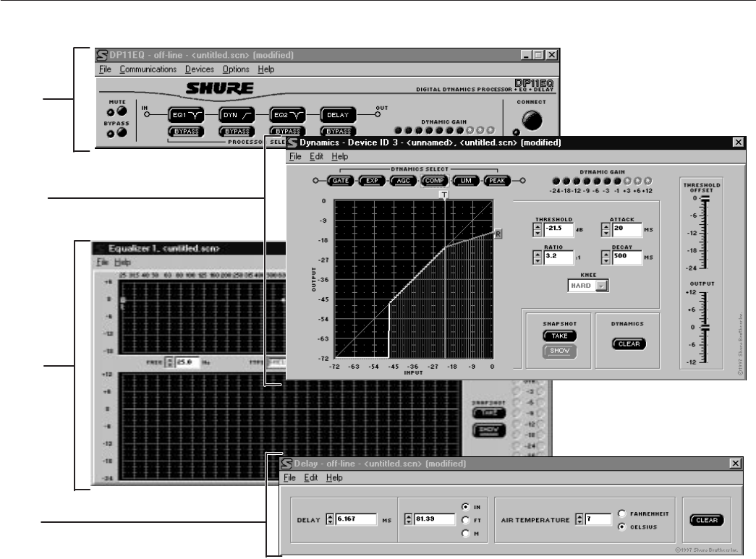Click SHOW snapshot in Dynamics window
Screen dimensions: 756x559
(560, 351)
